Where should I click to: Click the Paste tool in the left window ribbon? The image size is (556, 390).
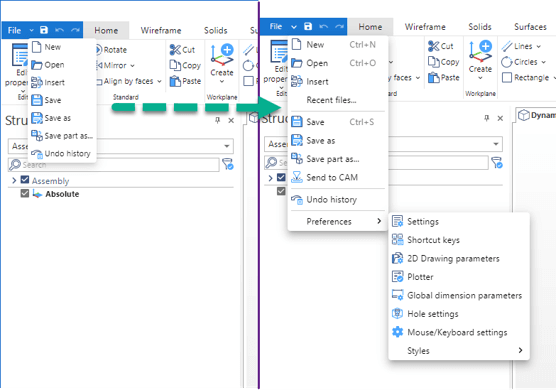tap(185, 81)
